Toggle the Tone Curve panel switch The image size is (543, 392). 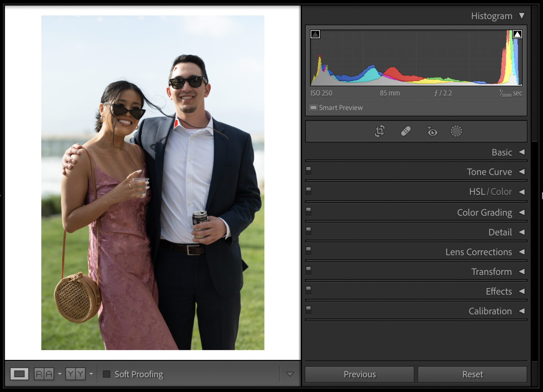[308, 171]
